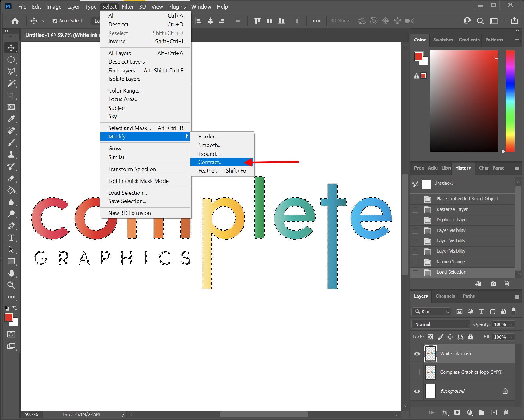Select the Crop tool

click(x=11, y=95)
